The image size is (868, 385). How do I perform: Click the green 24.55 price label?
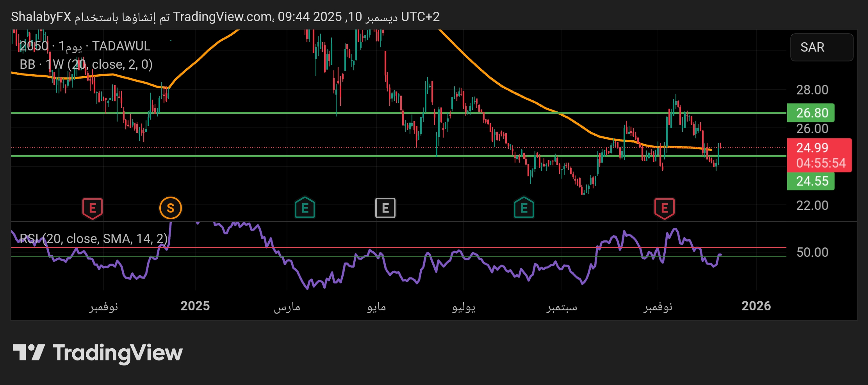pyautogui.click(x=811, y=181)
